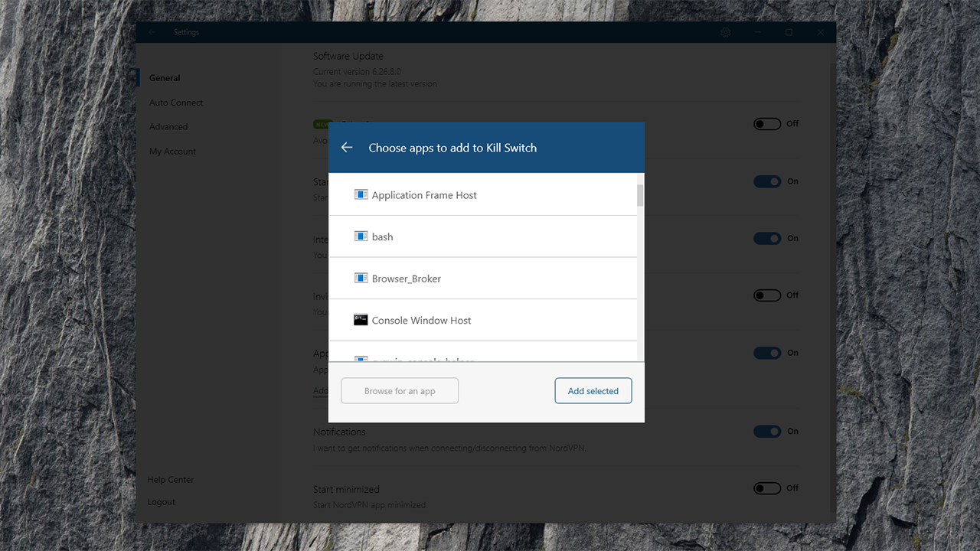Click the Settings window scrollbar

tap(833, 287)
